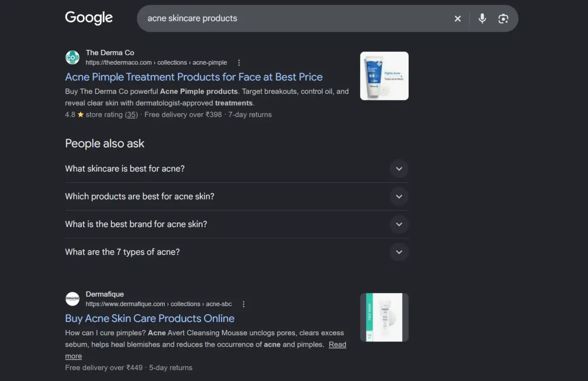Click the Google logo
Image resolution: width=588 pixels, height=381 pixels.
point(89,18)
